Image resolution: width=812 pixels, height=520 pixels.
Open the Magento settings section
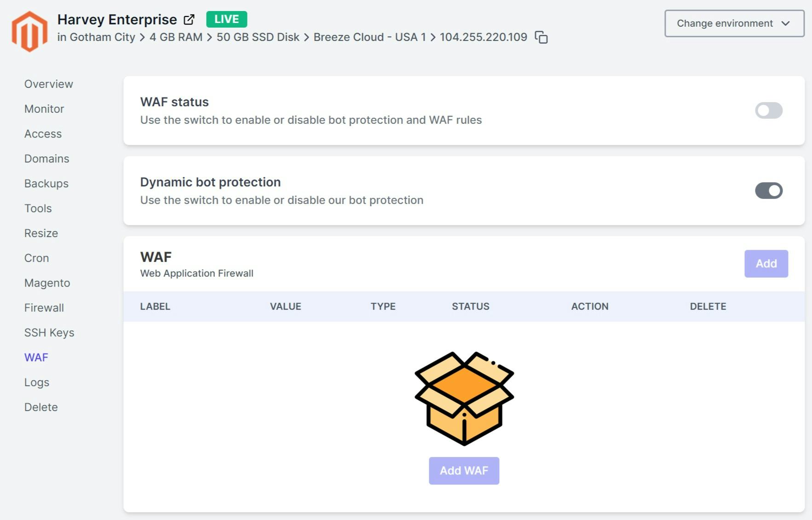coord(47,283)
